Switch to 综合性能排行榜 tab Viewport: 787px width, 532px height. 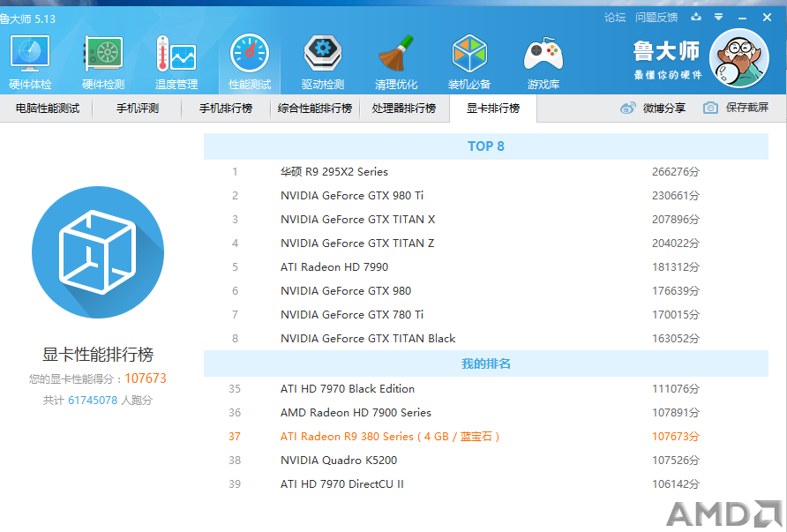[315, 109]
